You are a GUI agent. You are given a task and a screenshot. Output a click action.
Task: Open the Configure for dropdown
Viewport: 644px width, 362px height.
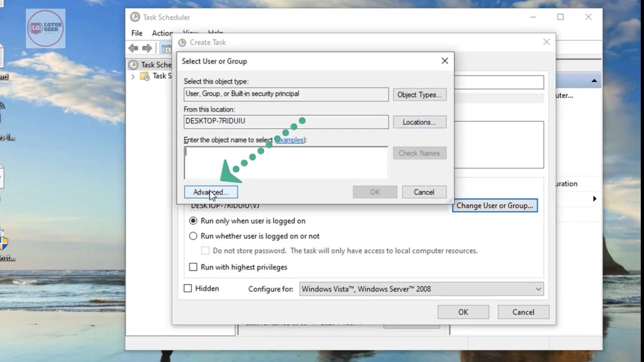[x=422, y=289]
